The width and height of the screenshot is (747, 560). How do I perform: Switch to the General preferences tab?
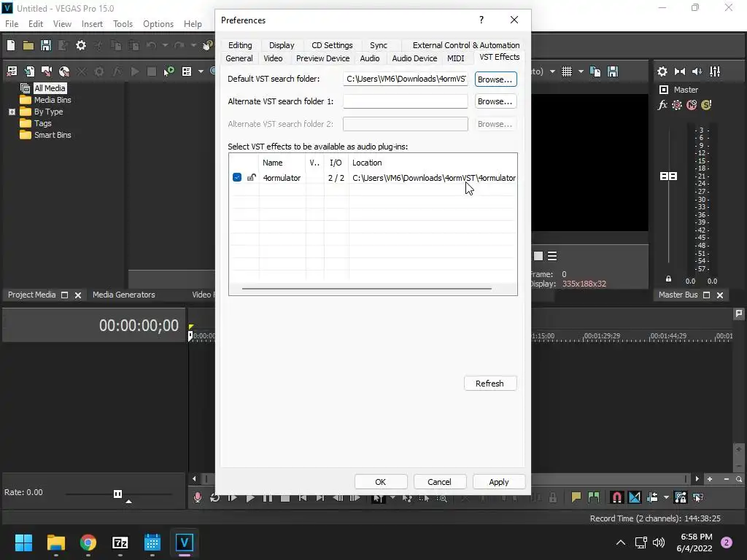point(239,58)
